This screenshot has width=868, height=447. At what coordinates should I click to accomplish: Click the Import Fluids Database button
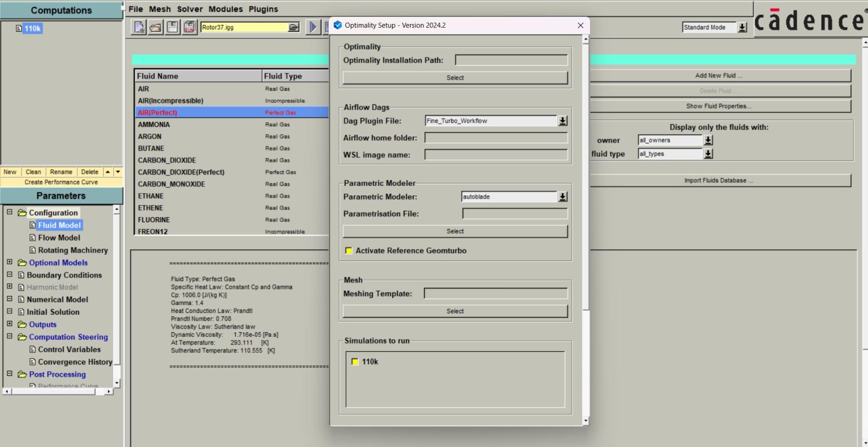(x=719, y=181)
